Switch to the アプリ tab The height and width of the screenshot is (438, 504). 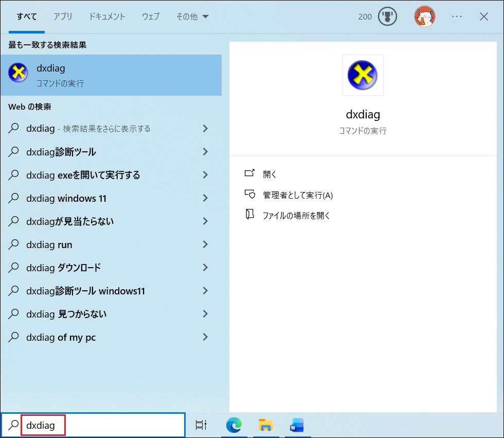pyautogui.click(x=63, y=16)
